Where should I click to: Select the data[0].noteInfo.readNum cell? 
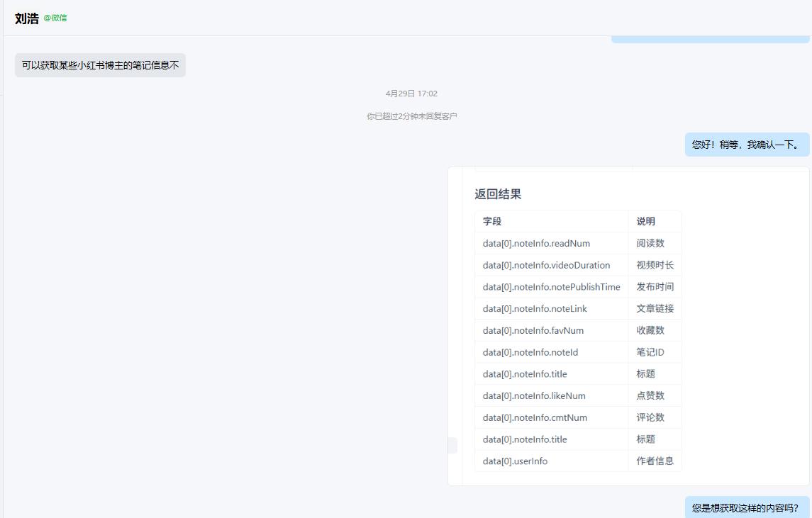[552, 243]
